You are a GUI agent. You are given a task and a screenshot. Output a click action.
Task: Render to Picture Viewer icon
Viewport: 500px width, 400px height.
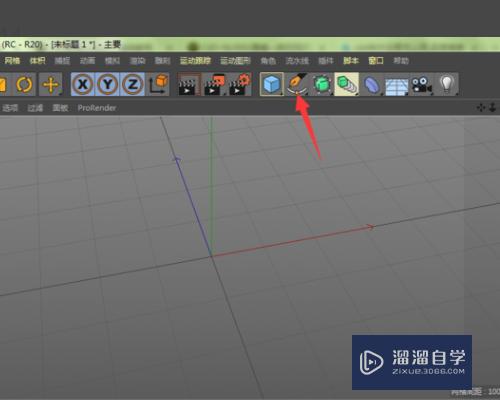pos(214,85)
